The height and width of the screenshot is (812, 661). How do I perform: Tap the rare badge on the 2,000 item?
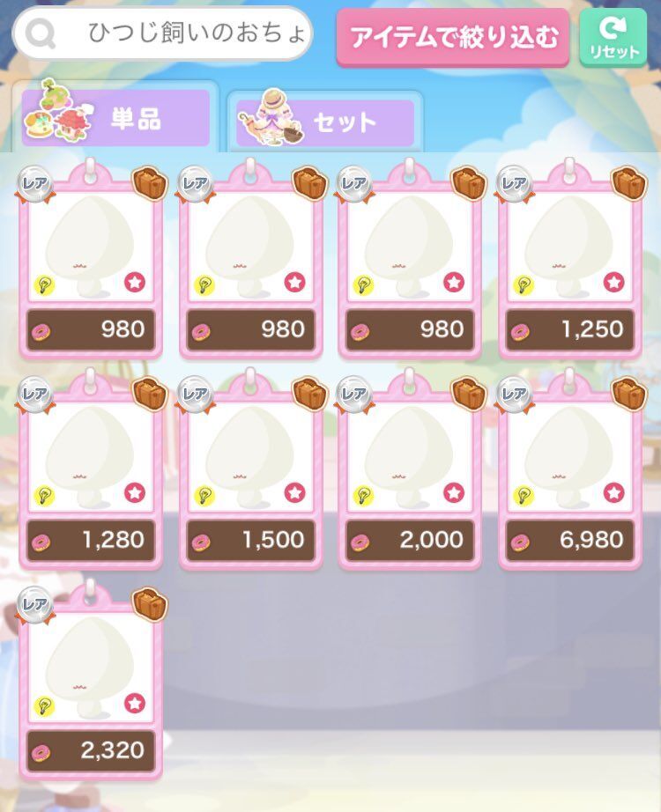pos(354,395)
